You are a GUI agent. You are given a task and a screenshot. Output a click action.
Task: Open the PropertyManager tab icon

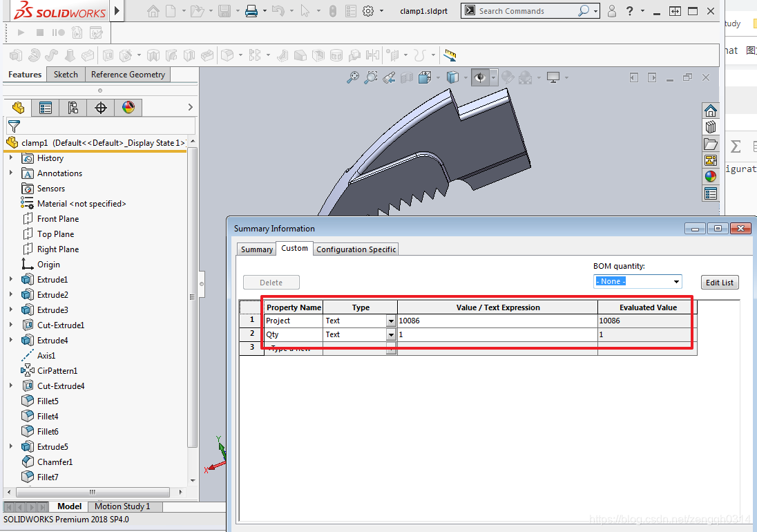coord(46,108)
